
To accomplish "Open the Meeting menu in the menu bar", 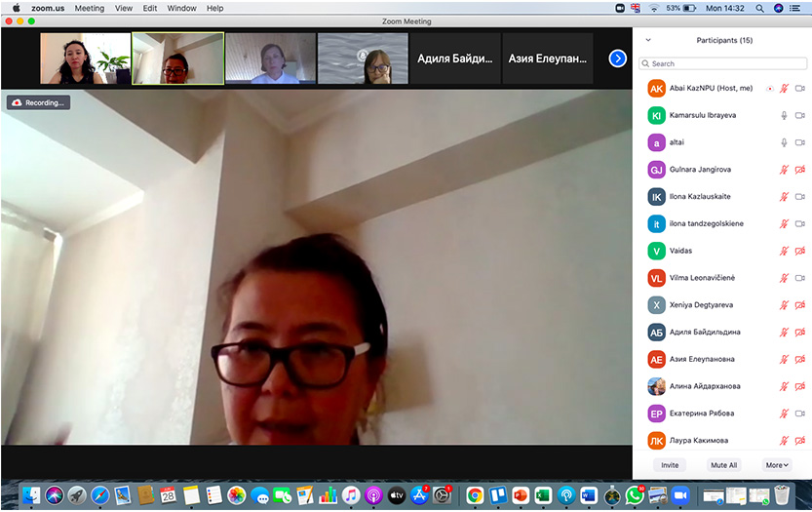I will [90, 8].
